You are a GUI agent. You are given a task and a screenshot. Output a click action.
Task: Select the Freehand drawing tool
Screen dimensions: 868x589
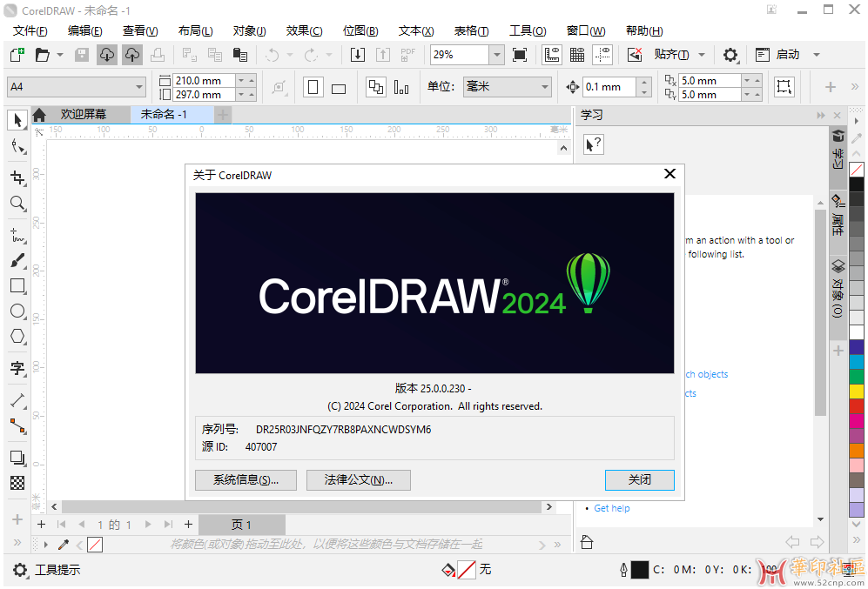click(17, 236)
